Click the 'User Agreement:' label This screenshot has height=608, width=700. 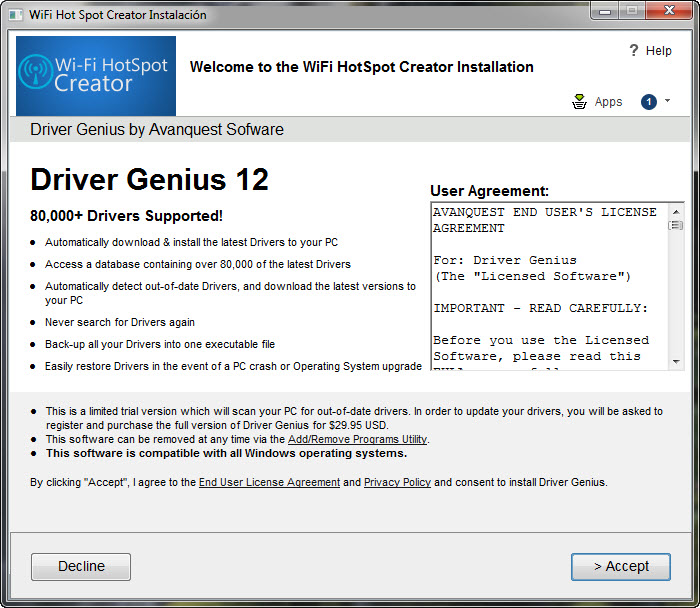click(x=489, y=191)
